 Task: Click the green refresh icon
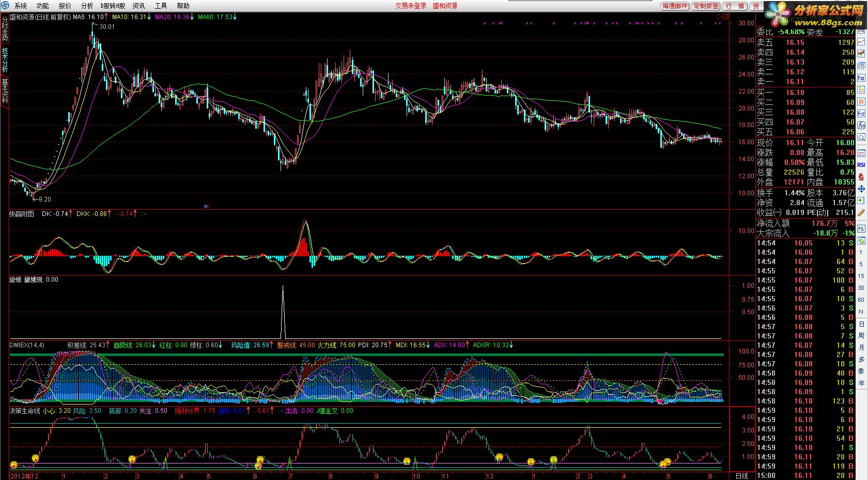(861, 240)
